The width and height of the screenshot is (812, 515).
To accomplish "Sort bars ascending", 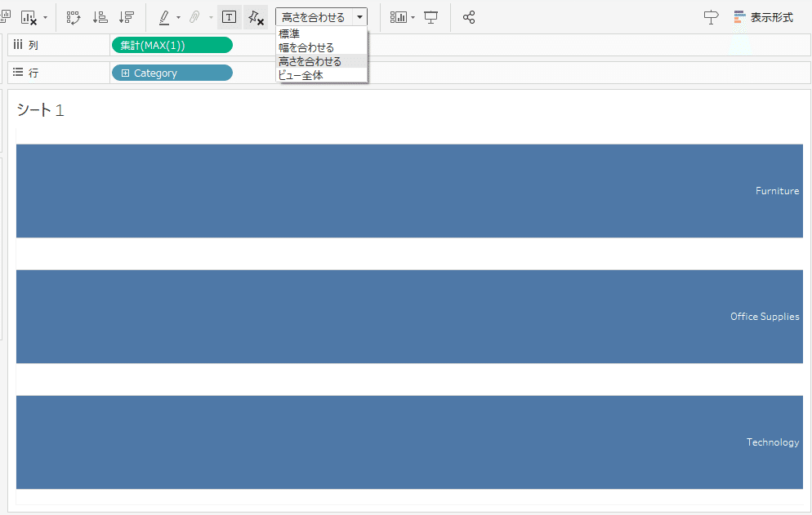I will tap(100, 18).
